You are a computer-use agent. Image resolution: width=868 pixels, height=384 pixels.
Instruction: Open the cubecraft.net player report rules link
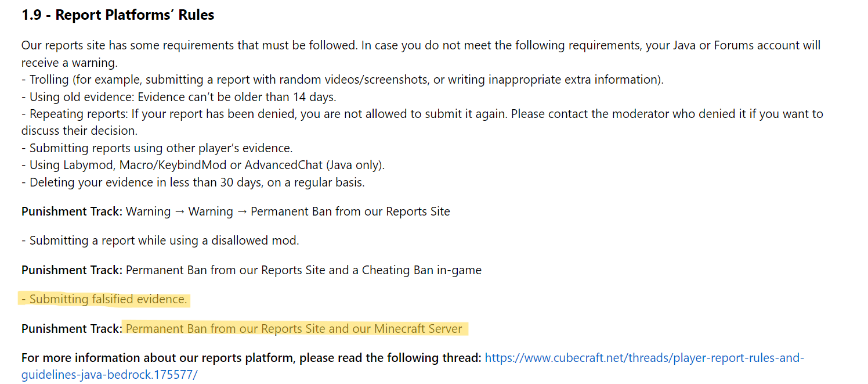coord(644,358)
